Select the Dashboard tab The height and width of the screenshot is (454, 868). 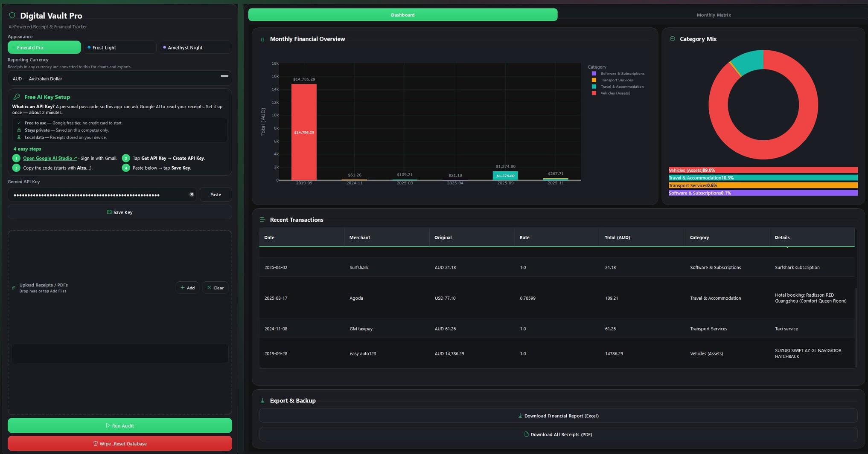coord(403,15)
